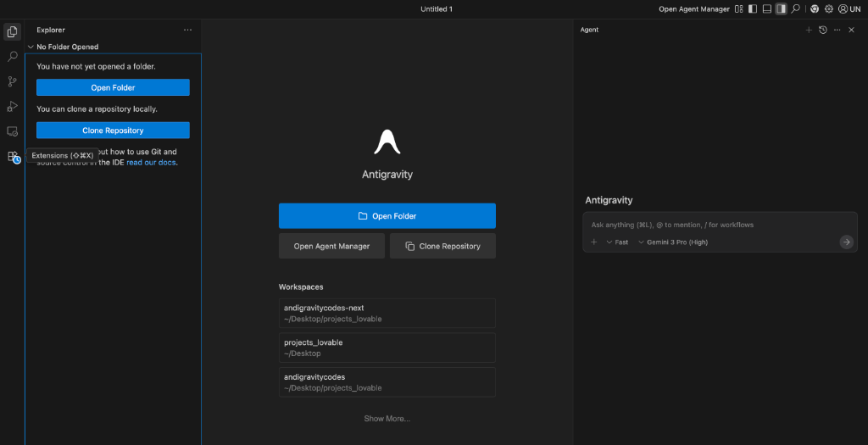Viewport: 868px width, 445px height.
Task: Open the andigravitycodes-next workspace
Action: [x=387, y=314]
